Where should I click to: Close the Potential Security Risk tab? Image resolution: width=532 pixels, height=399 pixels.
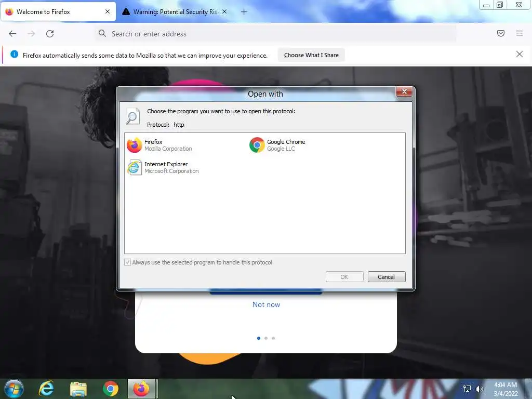[x=224, y=11]
